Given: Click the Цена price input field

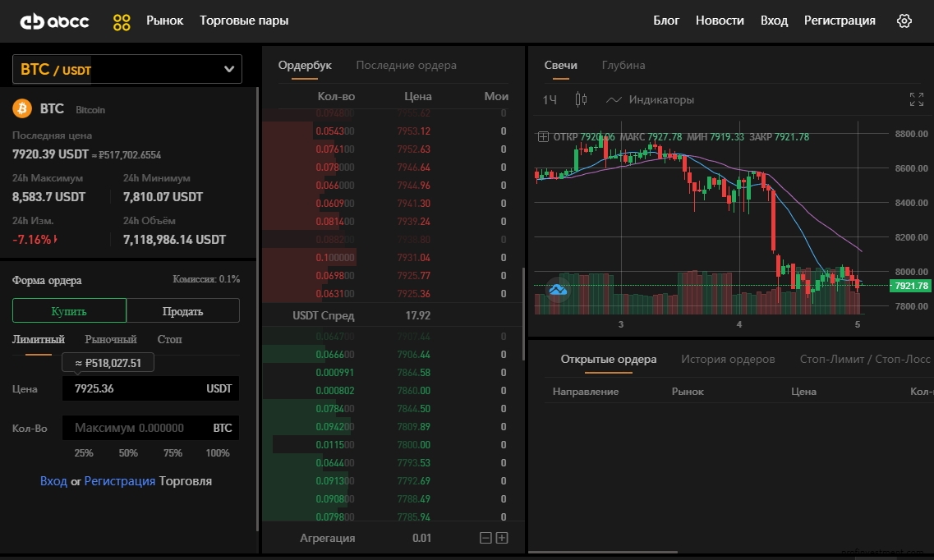Looking at the screenshot, I should pos(150,388).
